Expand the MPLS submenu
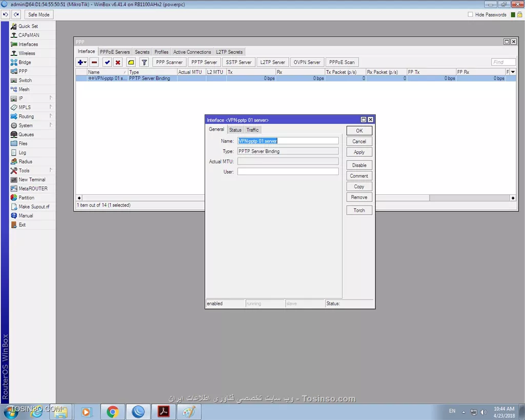This screenshot has width=525, height=420. (32, 107)
